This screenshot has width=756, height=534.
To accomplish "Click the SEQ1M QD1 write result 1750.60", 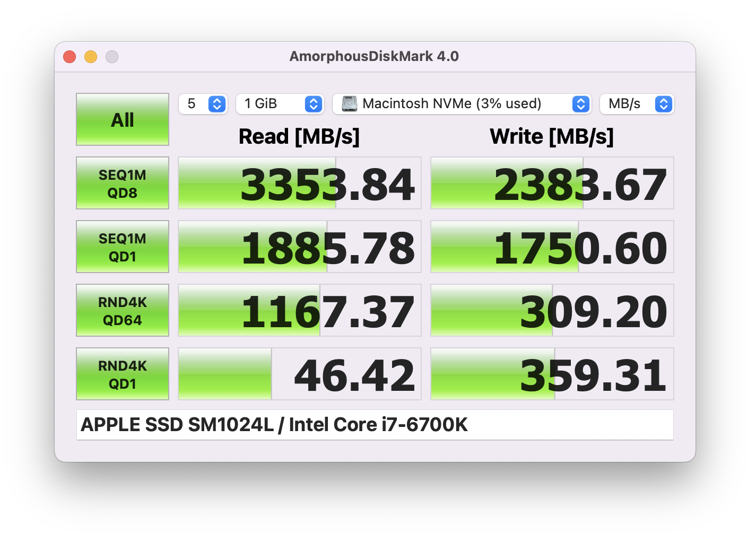I will coord(552,247).
